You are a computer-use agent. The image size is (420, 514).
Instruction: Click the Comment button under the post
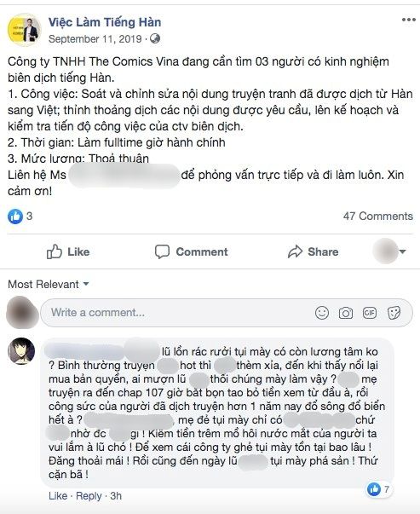(x=191, y=251)
